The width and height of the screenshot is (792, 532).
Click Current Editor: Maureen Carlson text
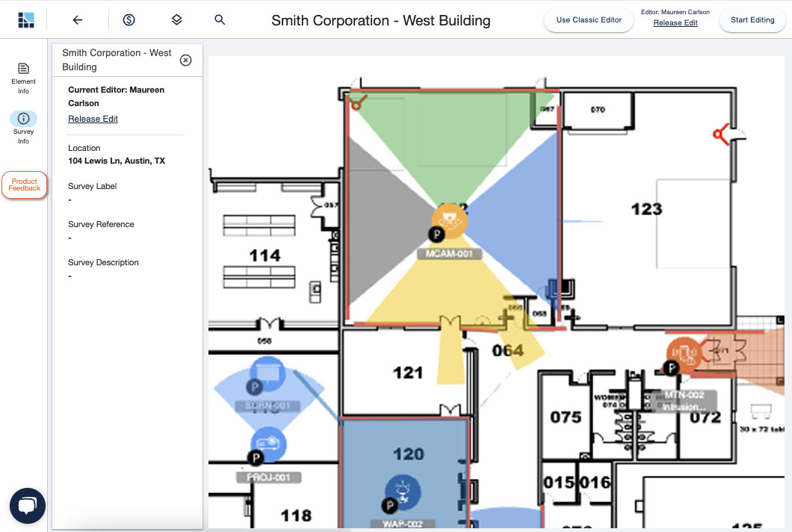tap(116, 96)
